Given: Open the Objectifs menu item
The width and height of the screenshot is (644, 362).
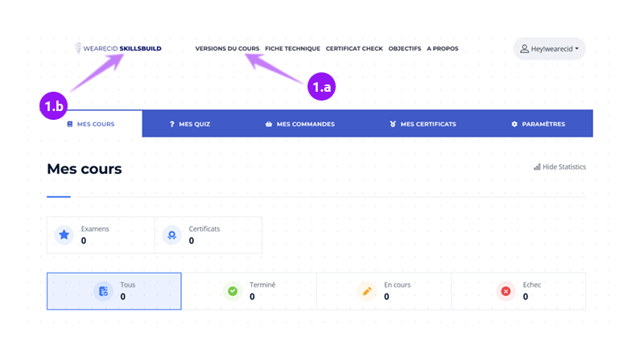Looking at the screenshot, I should point(405,48).
